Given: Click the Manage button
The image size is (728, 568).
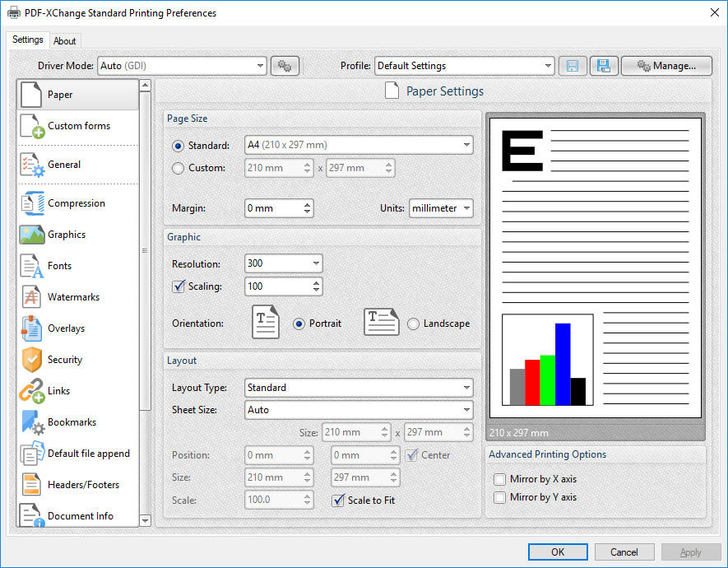Looking at the screenshot, I should pos(666,65).
